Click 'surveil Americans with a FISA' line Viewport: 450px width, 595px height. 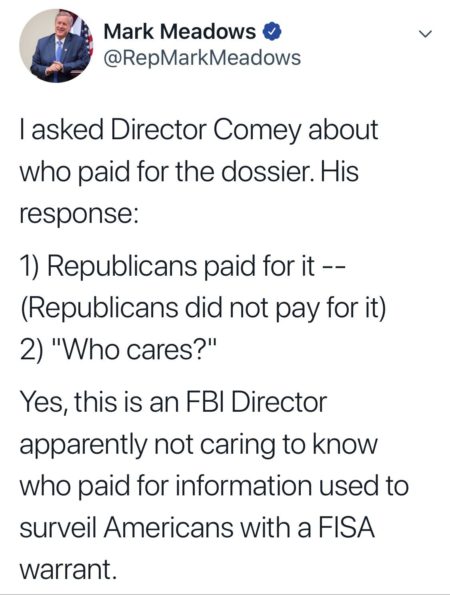tap(197, 527)
